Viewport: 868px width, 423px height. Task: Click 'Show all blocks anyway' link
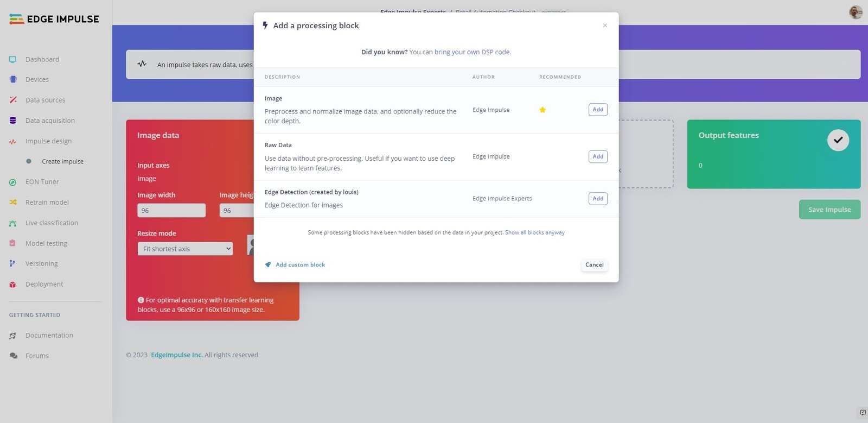(535, 232)
